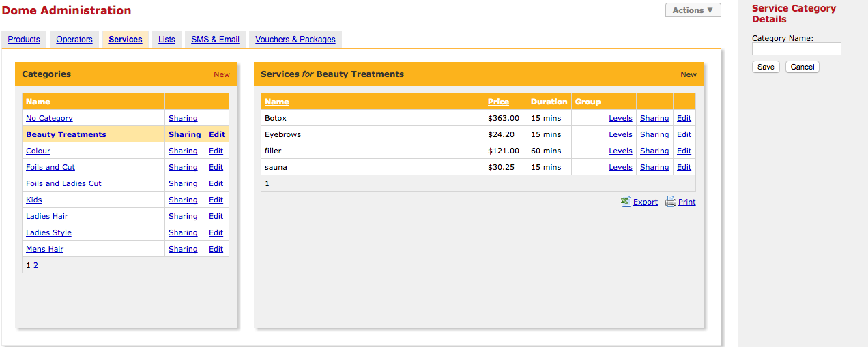Go to page 2 of categories
Image resolution: width=868 pixels, height=347 pixels.
35,265
